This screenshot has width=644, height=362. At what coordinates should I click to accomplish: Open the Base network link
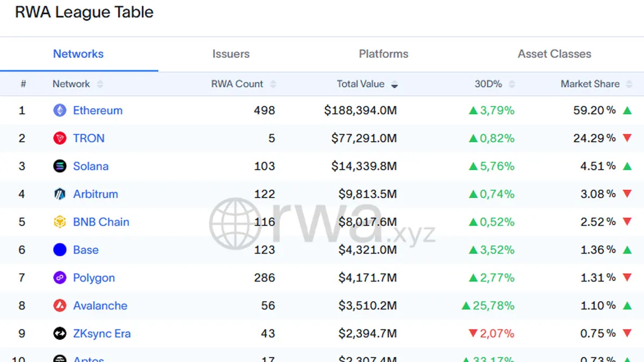coord(86,250)
